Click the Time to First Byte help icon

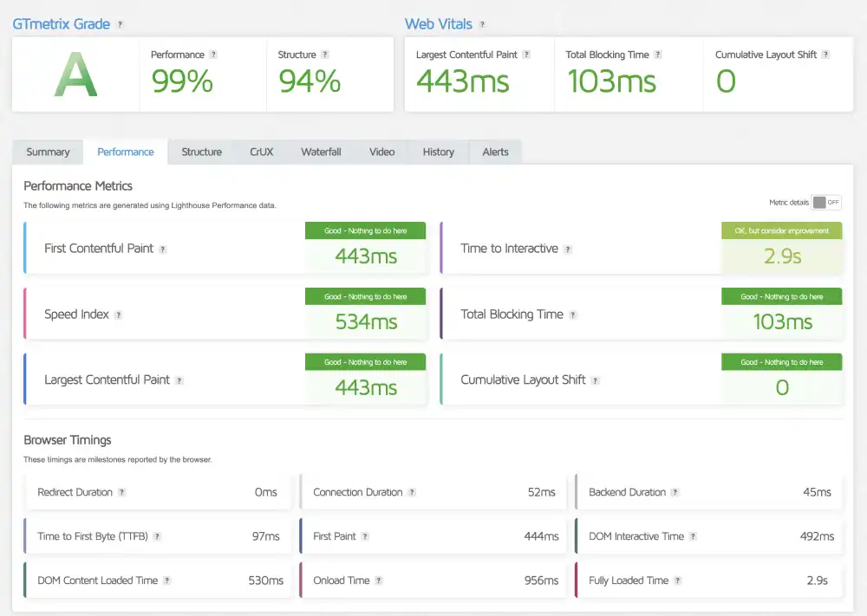pyautogui.click(x=159, y=536)
